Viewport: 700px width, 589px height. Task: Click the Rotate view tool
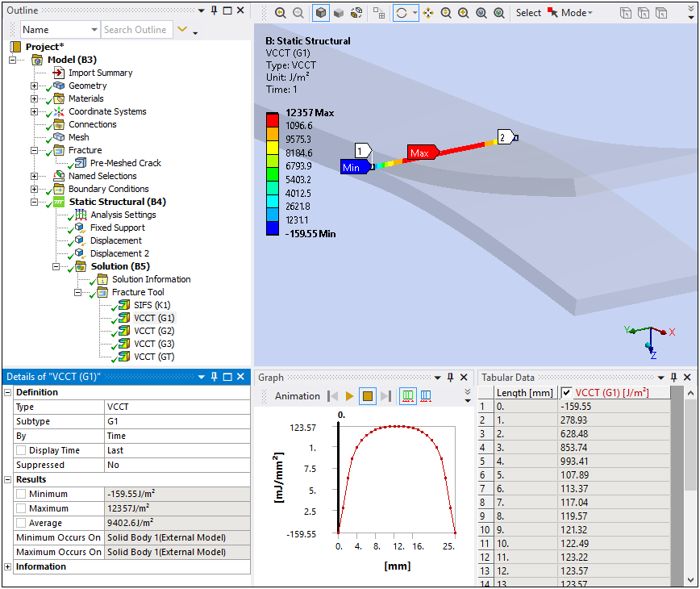point(401,13)
